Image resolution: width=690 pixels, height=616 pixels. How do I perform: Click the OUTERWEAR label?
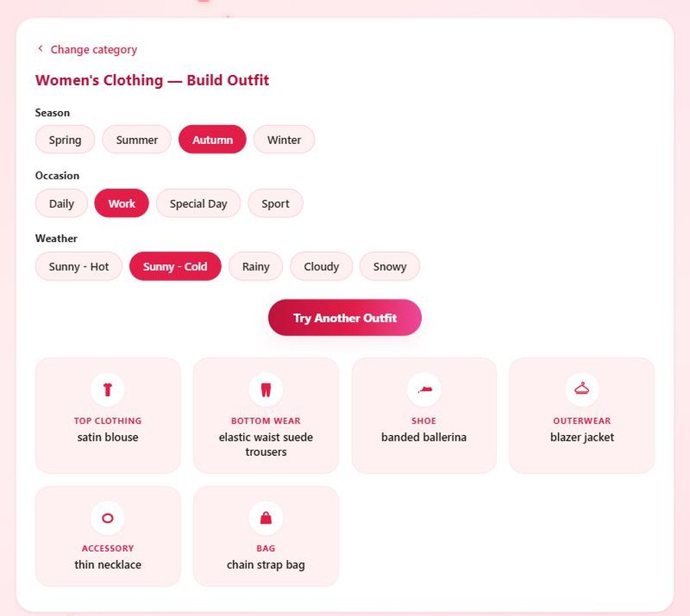click(582, 421)
